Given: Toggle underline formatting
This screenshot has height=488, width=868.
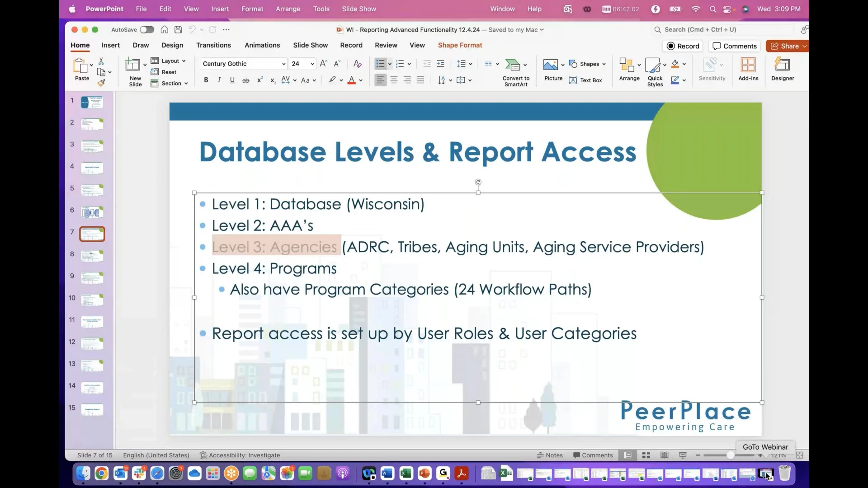Looking at the screenshot, I should [232, 80].
